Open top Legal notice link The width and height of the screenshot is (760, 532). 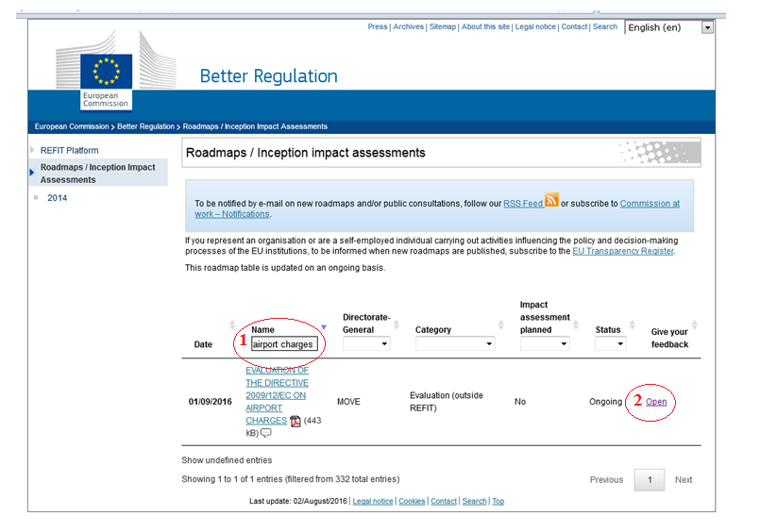click(535, 26)
